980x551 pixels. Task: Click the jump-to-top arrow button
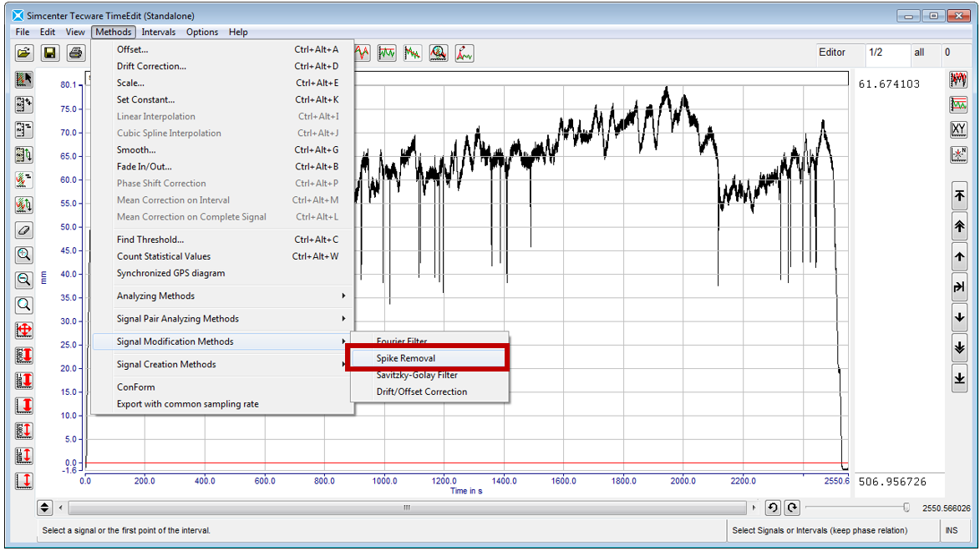pos(959,196)
